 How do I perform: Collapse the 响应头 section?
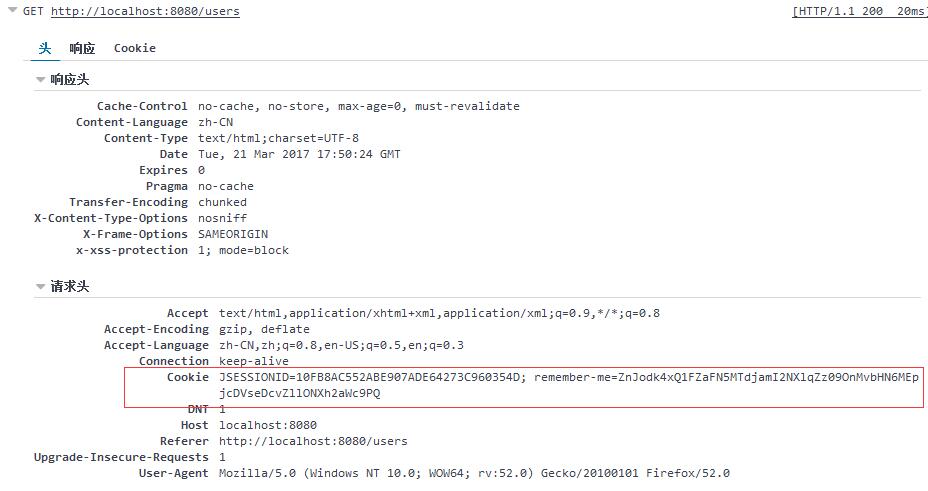point(40,80)
